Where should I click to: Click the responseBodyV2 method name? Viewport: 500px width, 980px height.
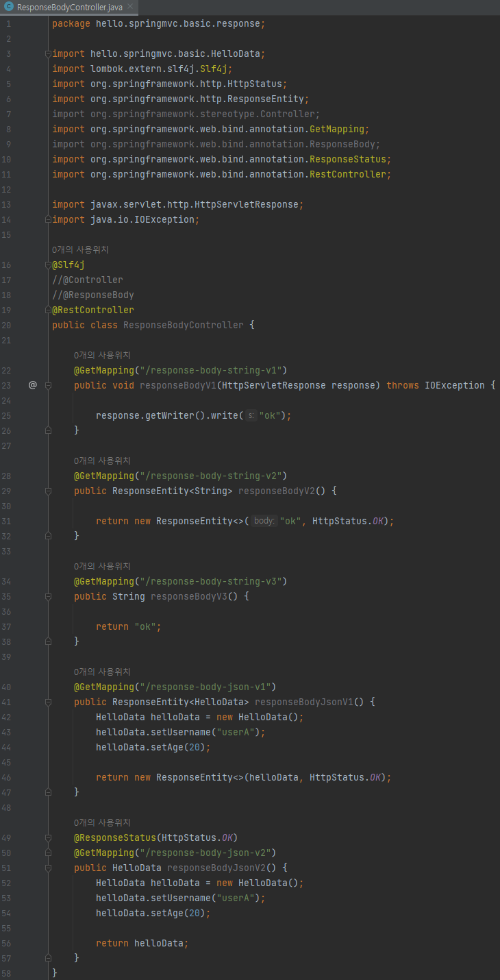277,491
